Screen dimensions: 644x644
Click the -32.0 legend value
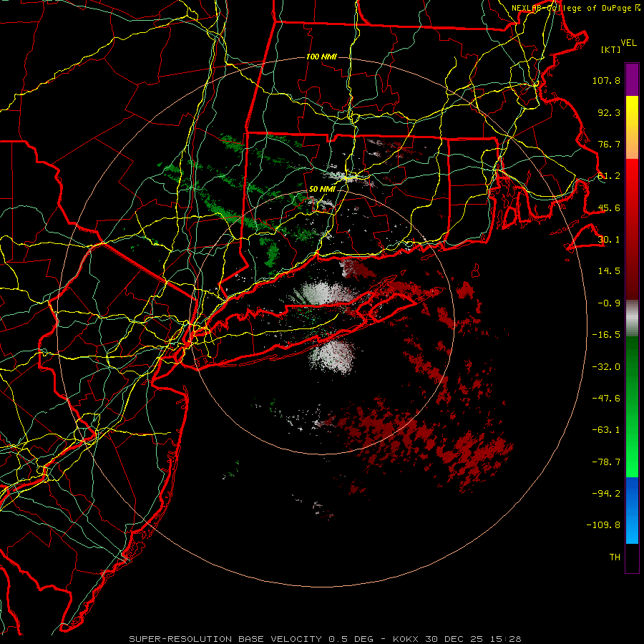[606, 366]
